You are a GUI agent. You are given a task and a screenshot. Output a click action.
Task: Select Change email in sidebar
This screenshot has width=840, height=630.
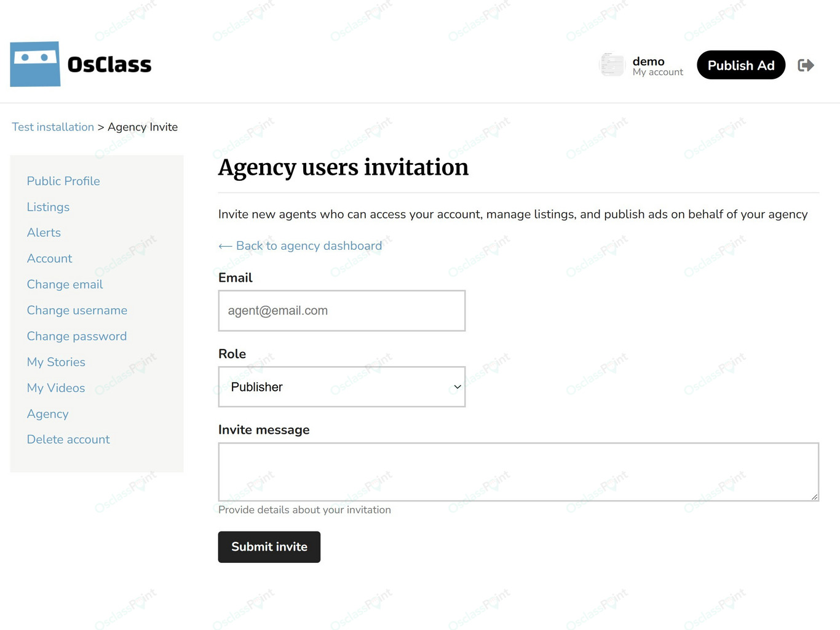click(65, 284)
